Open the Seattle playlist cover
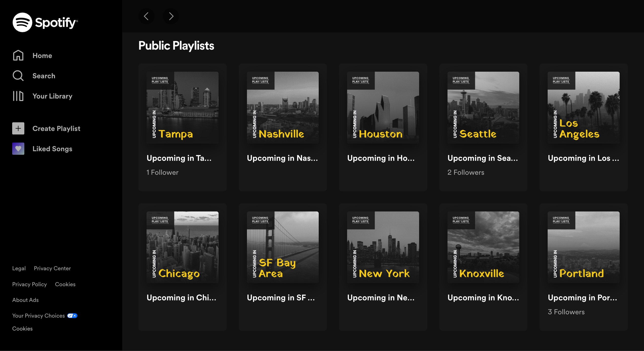The height and width of the screenshot is (351, 644). [x=483, y=108]
